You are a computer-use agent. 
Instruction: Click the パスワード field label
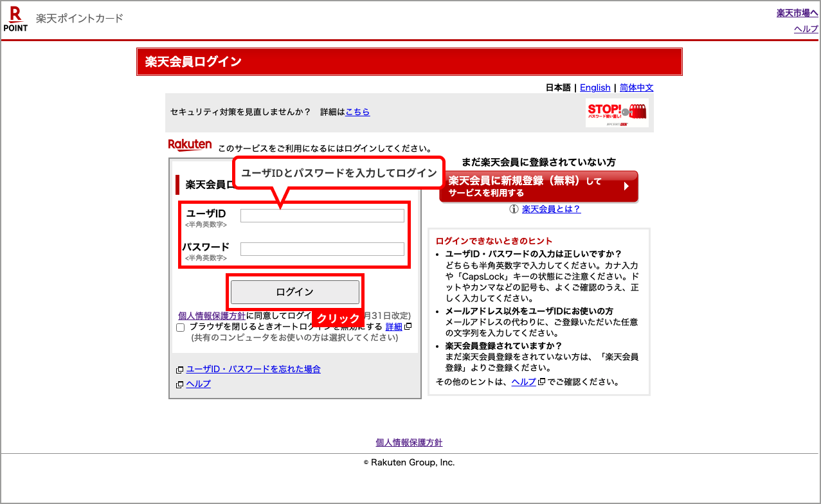pos(206,247)
